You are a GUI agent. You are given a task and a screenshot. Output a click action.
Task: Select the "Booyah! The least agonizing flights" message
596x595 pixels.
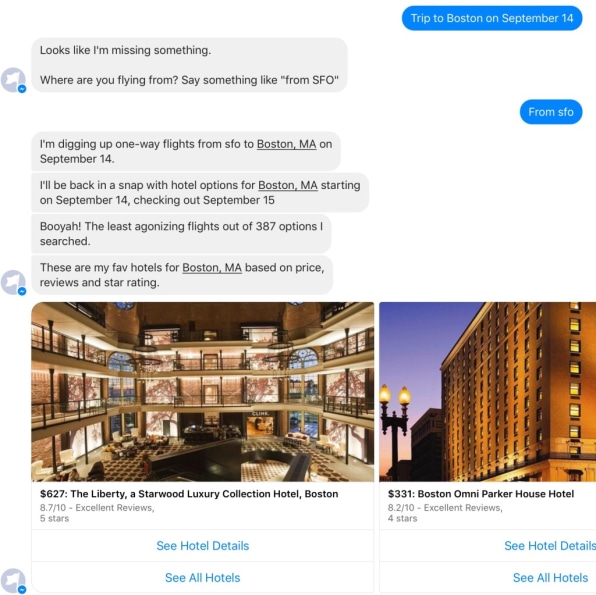pos(181,233)
